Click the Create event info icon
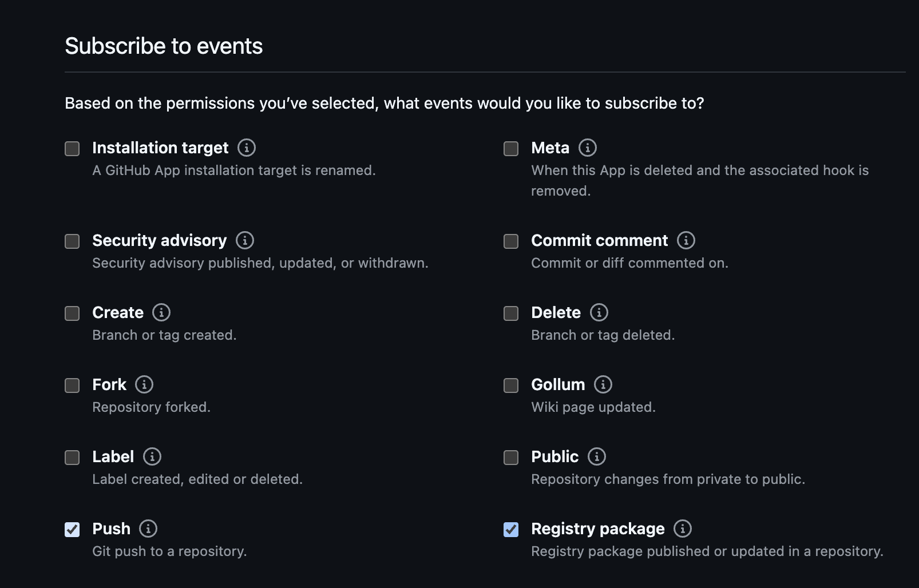 162,313
